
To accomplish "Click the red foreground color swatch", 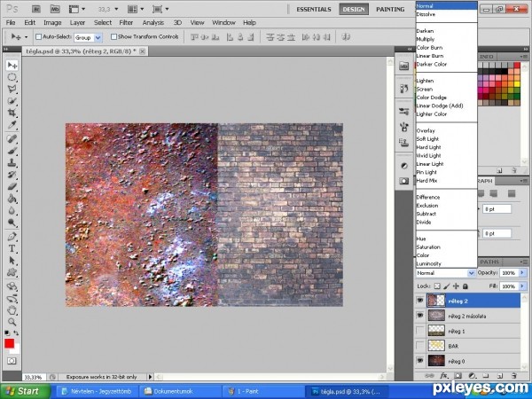I will 9,343.
